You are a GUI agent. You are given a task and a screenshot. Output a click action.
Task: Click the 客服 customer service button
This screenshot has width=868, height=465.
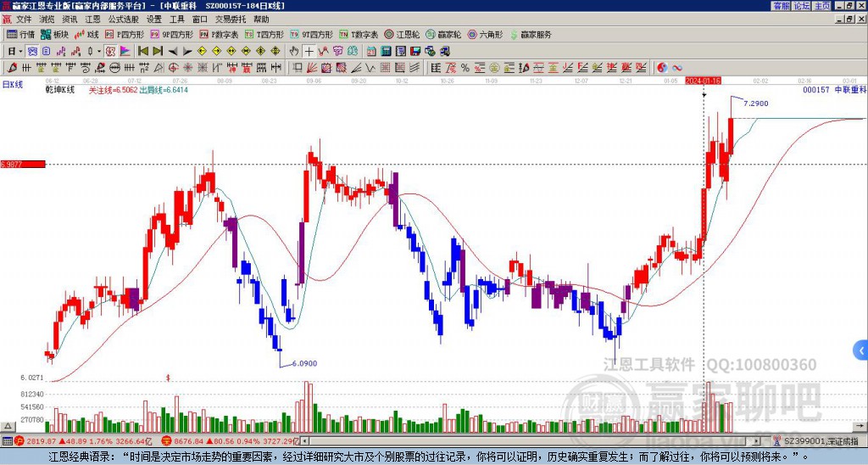pyautogui.click(x=782, y=6)
